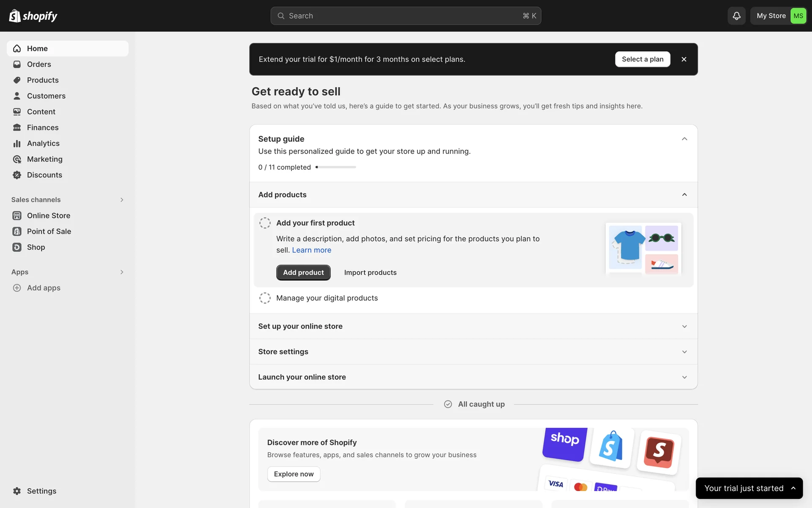Image resolution: width=812 pixels, height=508 pixels.
Task: Click the Add product button
Action: [303, 273]
